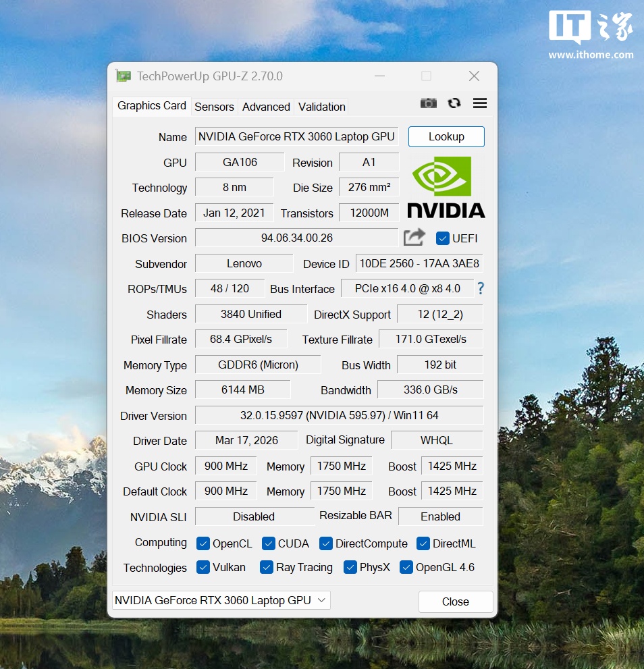Open the GPU selection dropdown
This screenshot has height=669, width=644.
221,600
